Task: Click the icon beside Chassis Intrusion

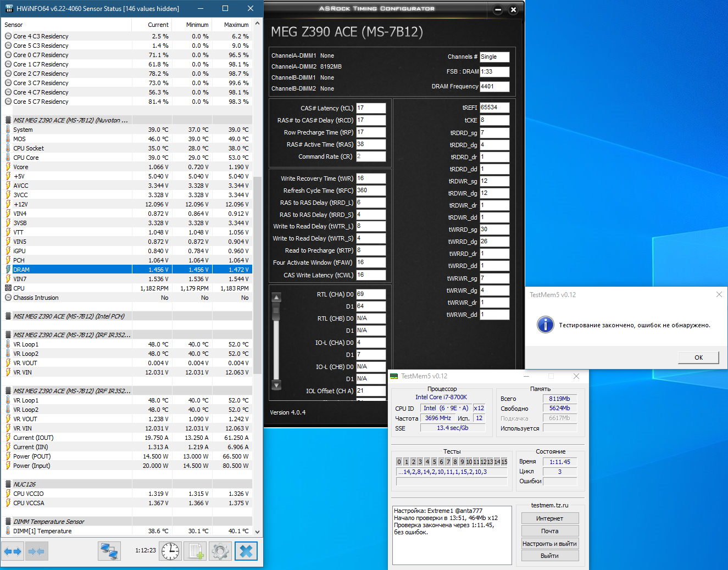Action: pos(8,298)
